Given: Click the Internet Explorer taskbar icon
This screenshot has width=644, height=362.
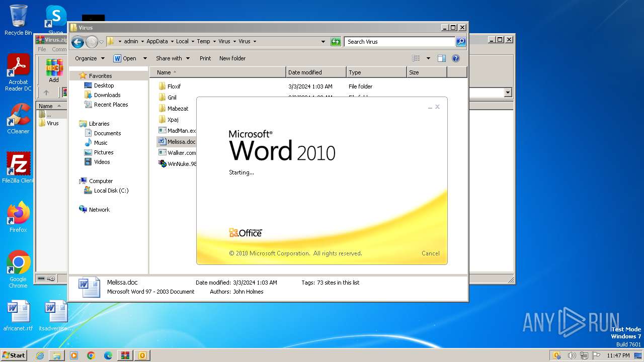Looking at the screenshot, I should click(x=40, y=355).
